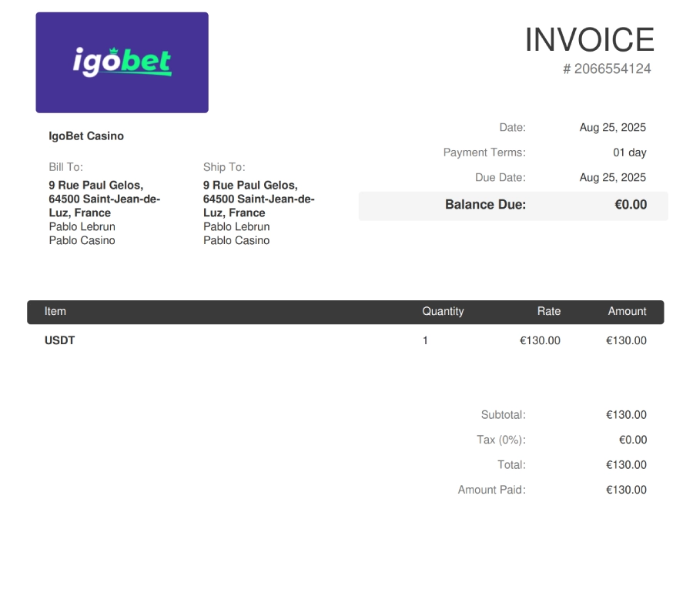Click the €0.00 balance due amount
This screenshot has height=616, width=693.
[630, 205]
